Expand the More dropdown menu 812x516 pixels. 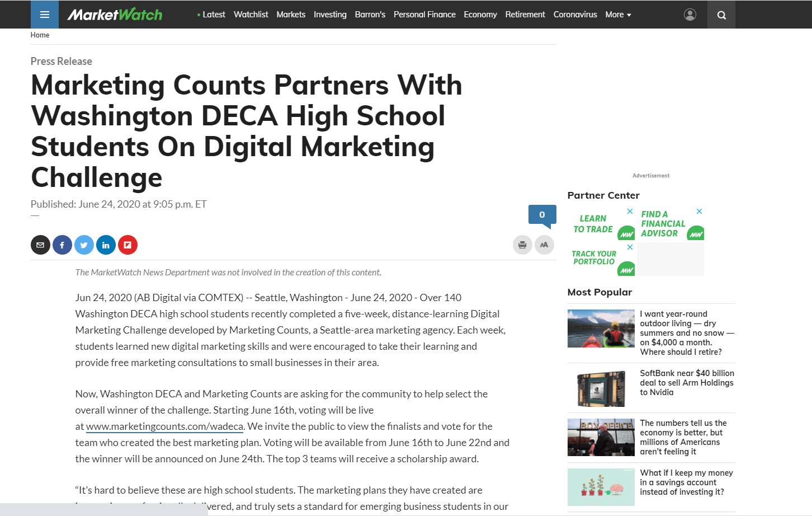pyautogui.click(x=618, y=15)
